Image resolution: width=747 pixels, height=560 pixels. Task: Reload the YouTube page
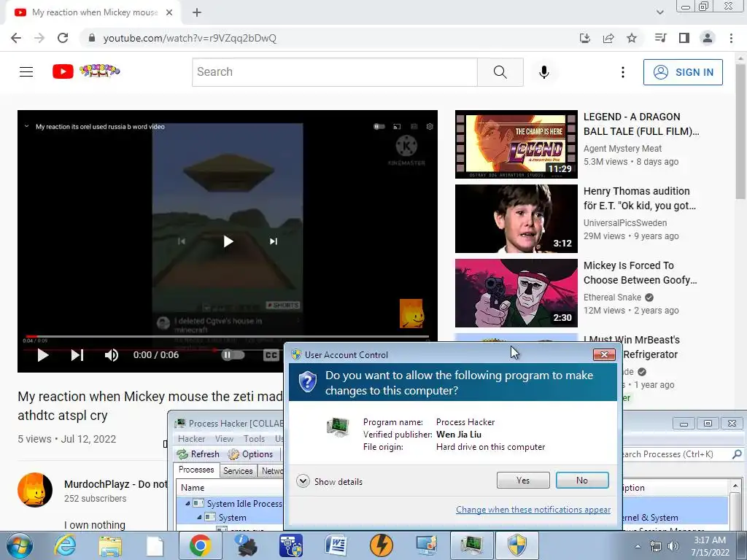tap(63, 38)
